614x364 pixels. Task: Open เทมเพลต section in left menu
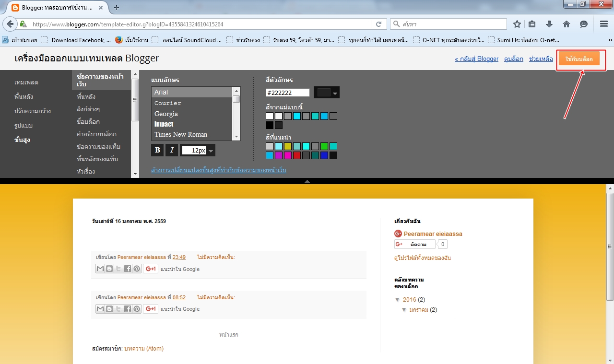pos(26,82)
